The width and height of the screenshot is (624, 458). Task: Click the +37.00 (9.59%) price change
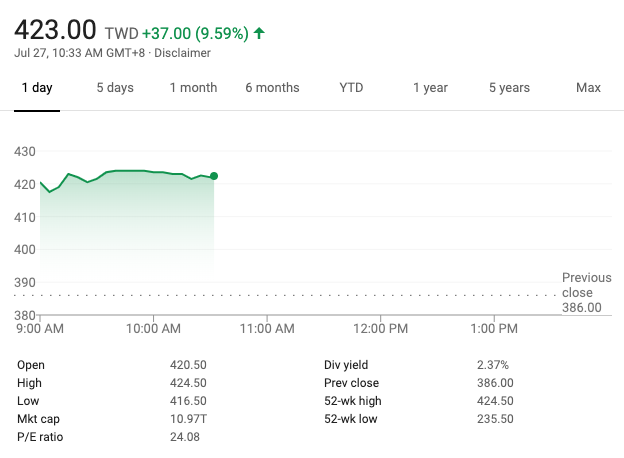coord(195,33)
